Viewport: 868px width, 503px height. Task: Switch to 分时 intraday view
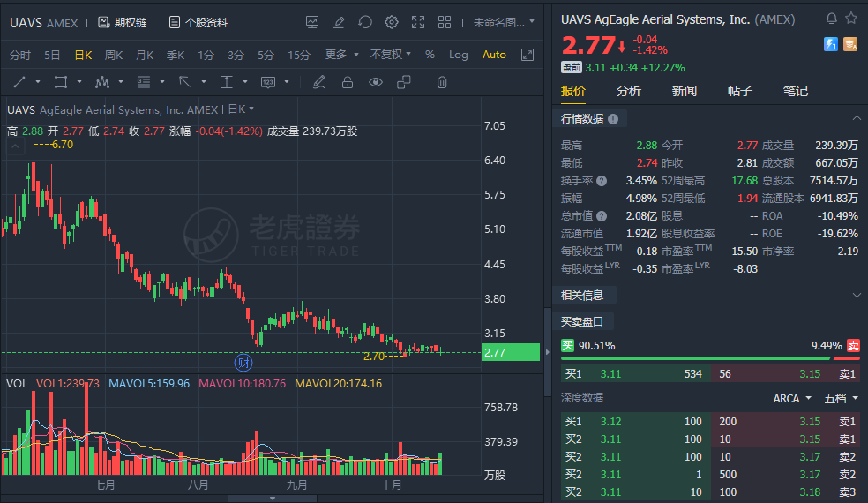coord(20,55)
